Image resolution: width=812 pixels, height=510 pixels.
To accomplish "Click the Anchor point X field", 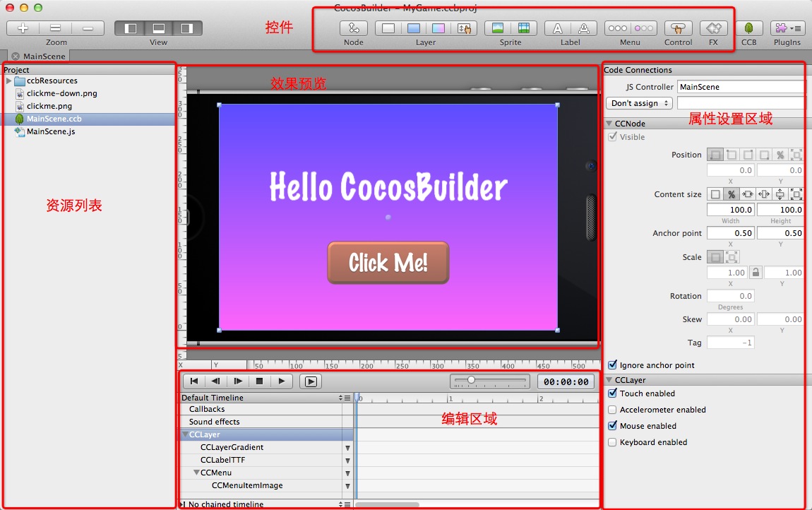I will pos(731,233).
